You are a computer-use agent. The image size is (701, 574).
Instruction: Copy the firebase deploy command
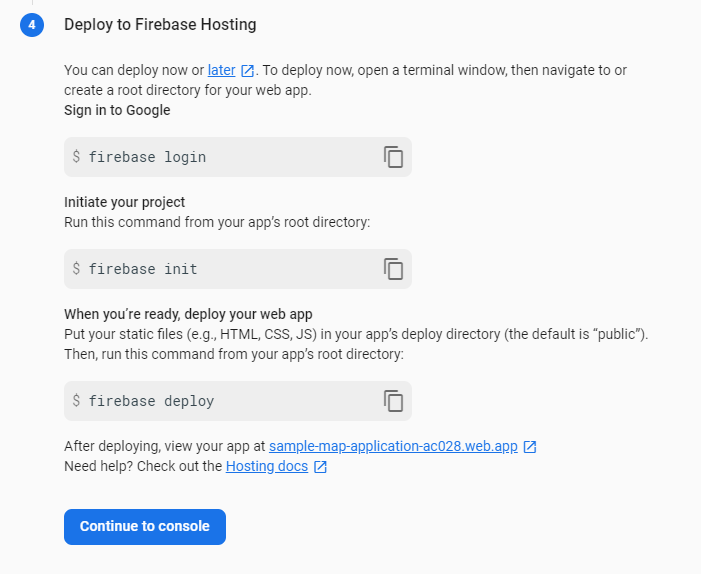click(394, 401)
